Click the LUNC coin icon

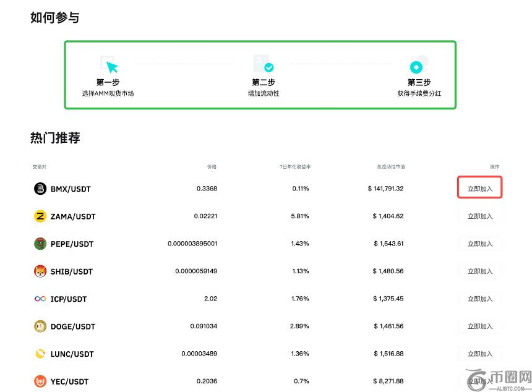pos(40,354)
